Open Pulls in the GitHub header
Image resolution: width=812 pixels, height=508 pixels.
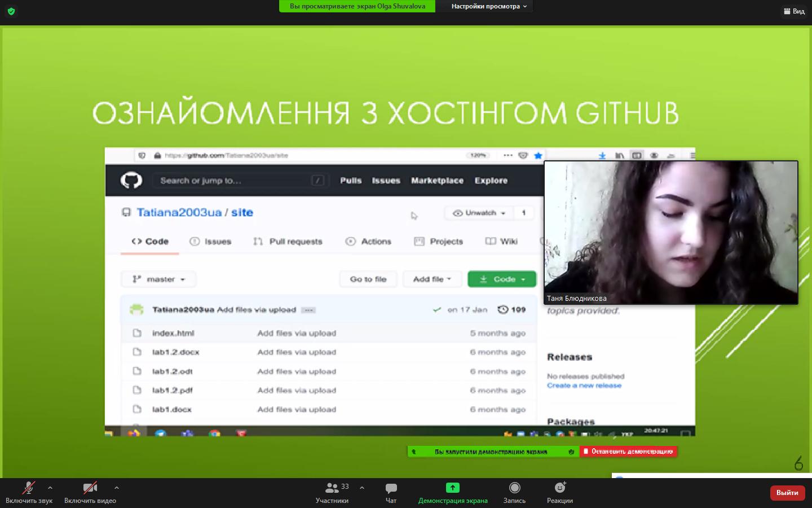tap(351, 181)
